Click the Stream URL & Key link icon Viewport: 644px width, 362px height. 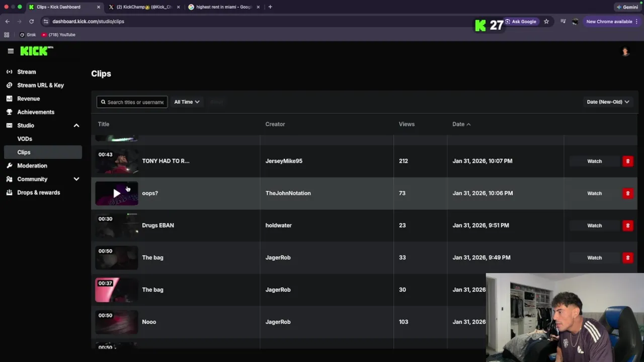[9, 85]
